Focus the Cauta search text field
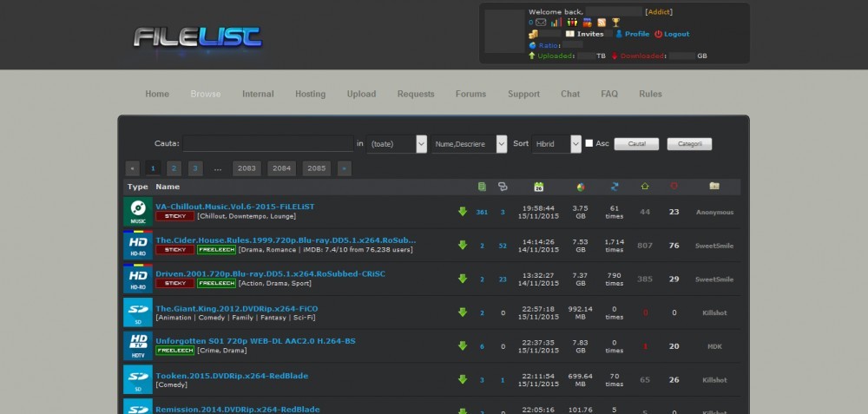868x414 pixels. (268, 143)
